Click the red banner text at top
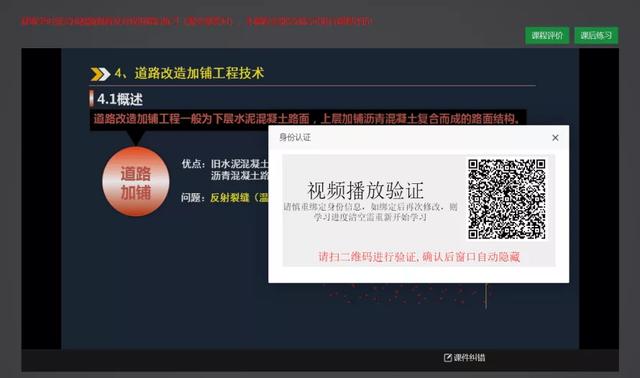 (197, 21)
